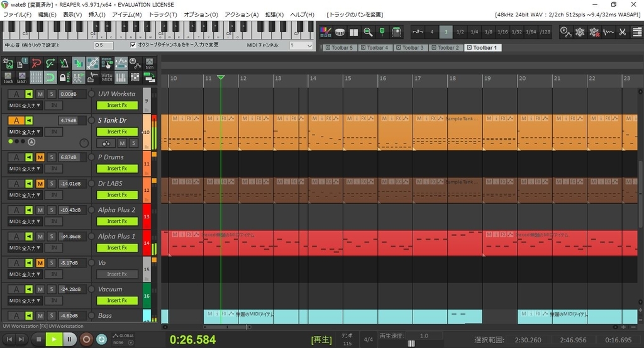This screenshot has width=644, height=348.
Task: Open the MIDI channel dropdown
Action: [x=301, y=45]
